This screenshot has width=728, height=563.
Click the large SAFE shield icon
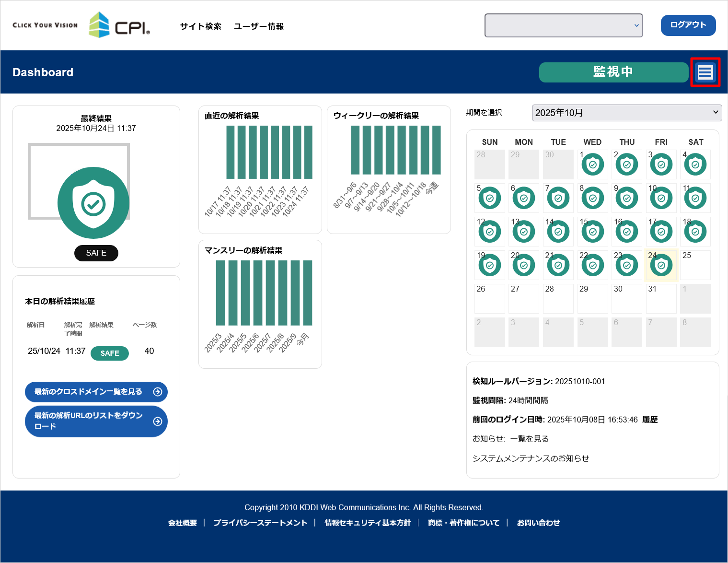tap(93, 203)
